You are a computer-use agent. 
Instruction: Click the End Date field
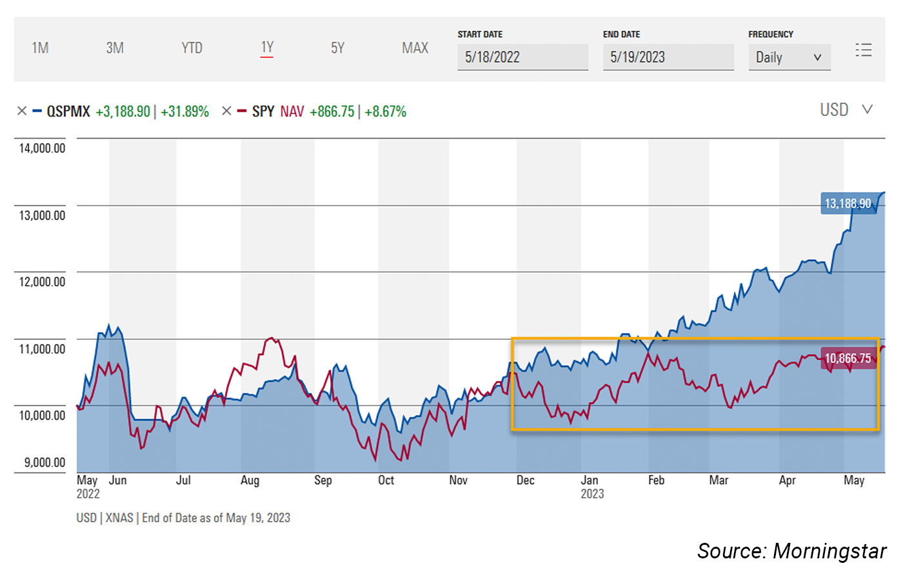pyautogui.click(x=668, y=57)
